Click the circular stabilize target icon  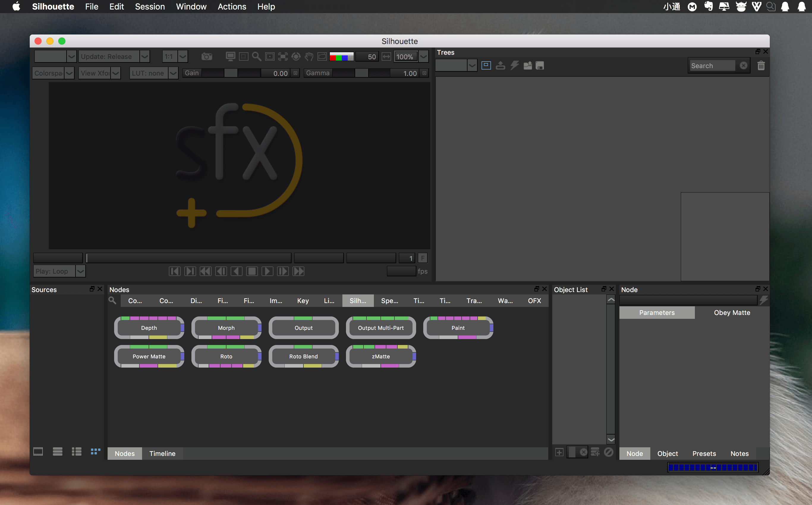296,57
